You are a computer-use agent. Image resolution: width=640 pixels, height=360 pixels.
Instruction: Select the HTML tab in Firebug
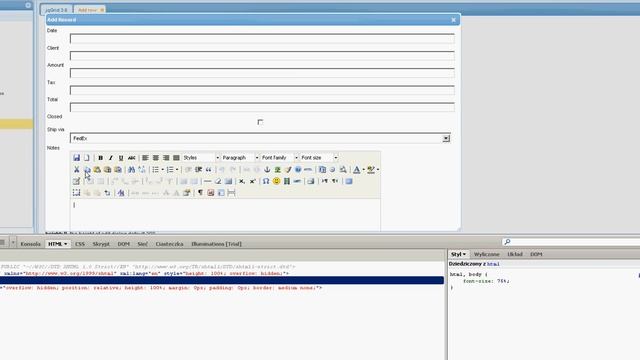pyautogui.click(x=57, y=244)
